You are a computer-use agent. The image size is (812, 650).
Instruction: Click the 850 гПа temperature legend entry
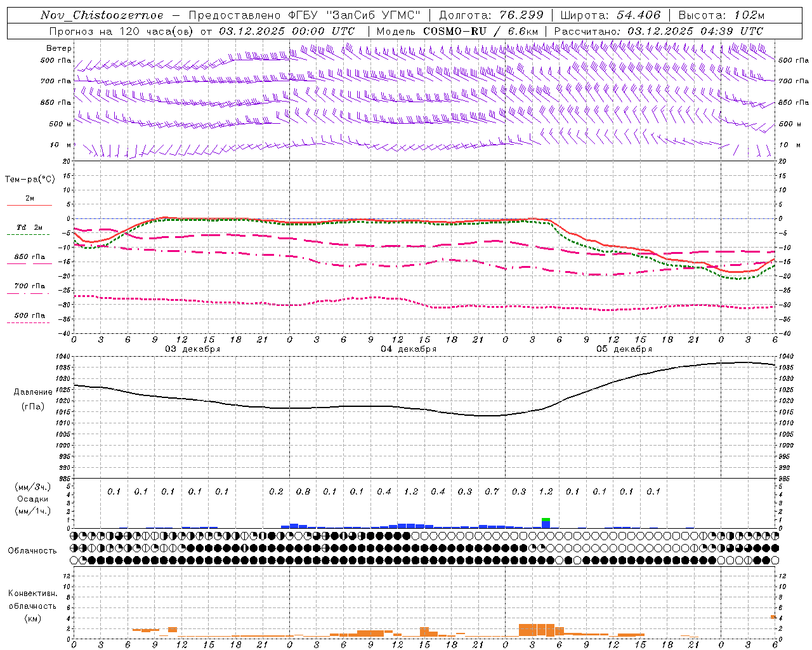tap(29, 257)
